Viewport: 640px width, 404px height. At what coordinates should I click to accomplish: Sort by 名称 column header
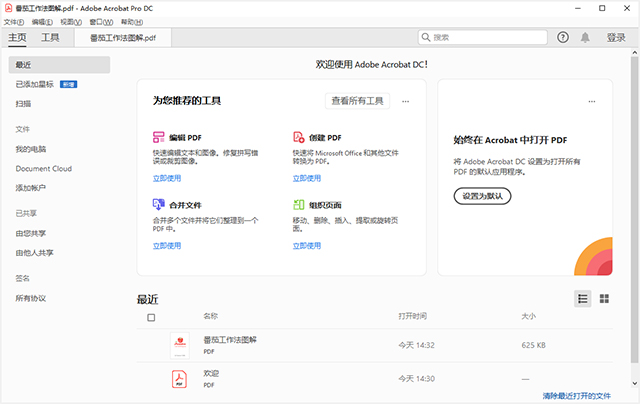pos(211,316)
